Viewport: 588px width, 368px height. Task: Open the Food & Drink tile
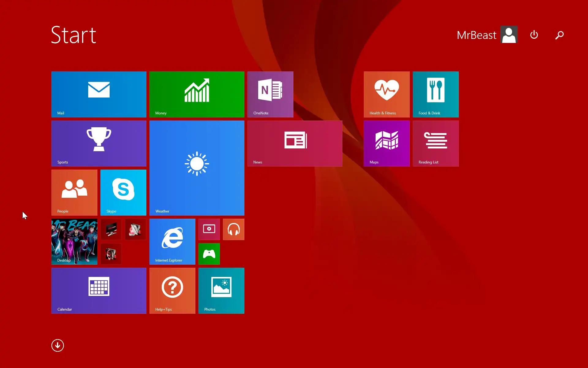coord(435,94)
